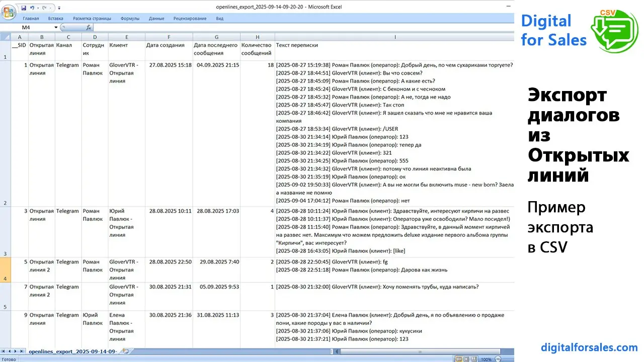Select the Дата создания header cell
The image size is (644, 362).
coord(169,50)
